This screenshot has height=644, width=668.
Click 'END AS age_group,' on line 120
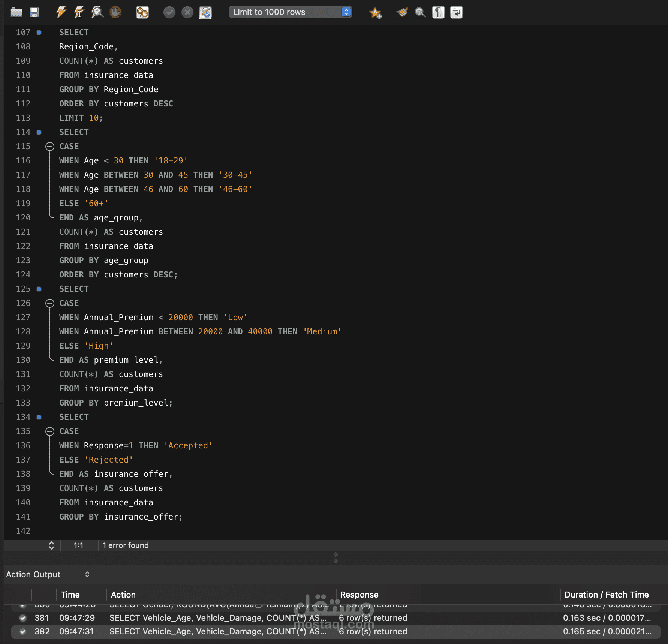coord(101,218)
